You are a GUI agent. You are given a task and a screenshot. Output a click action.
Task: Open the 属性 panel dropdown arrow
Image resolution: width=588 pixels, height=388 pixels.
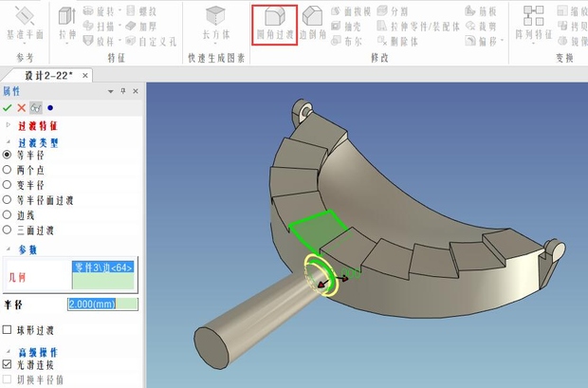click(x=111, y=91)
